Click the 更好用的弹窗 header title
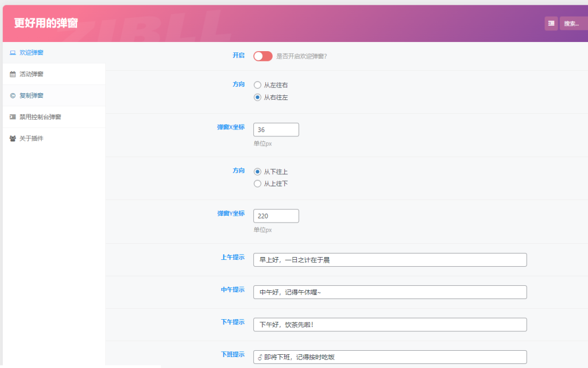588x368 pixels. click(x=46, y=23)
